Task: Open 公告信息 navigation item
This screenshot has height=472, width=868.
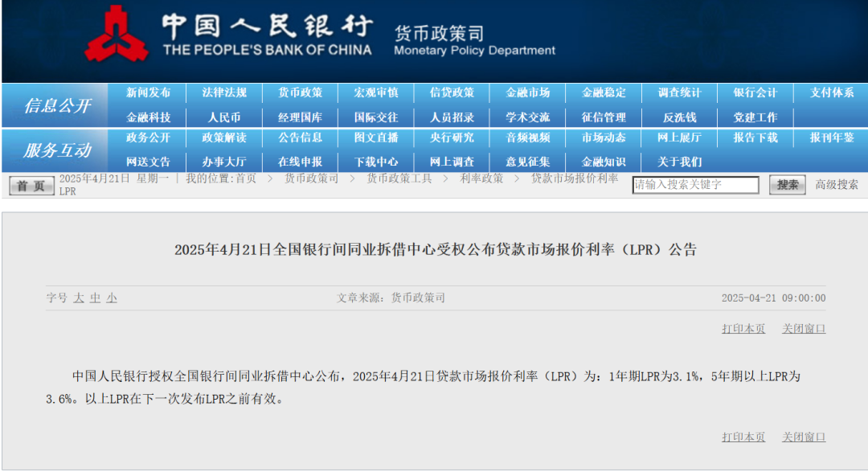Action: (300, 137)
